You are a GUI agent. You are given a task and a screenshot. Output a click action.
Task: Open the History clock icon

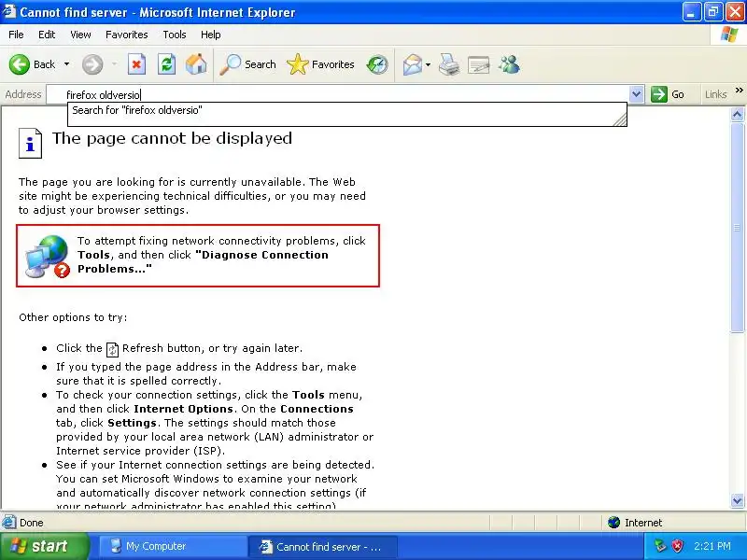tap(377, 64)
